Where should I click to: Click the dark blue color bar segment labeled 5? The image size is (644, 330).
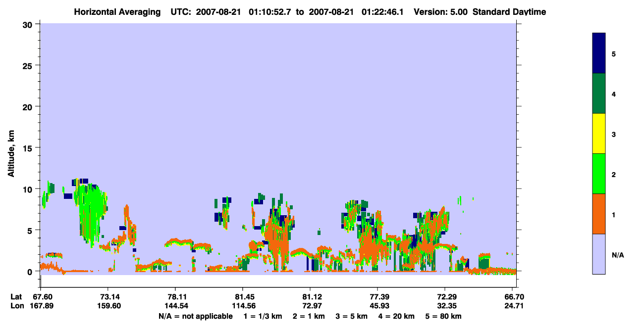coord(599,53)
